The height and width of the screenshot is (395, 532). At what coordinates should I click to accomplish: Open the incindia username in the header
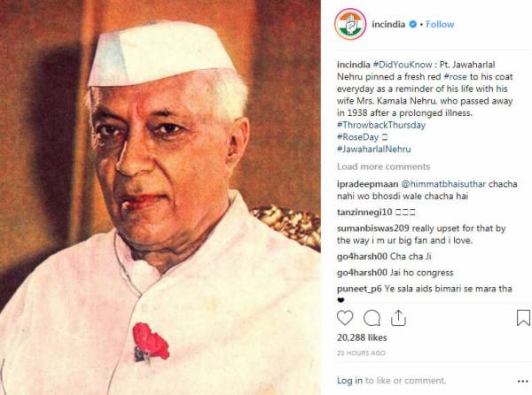(388, 25)
